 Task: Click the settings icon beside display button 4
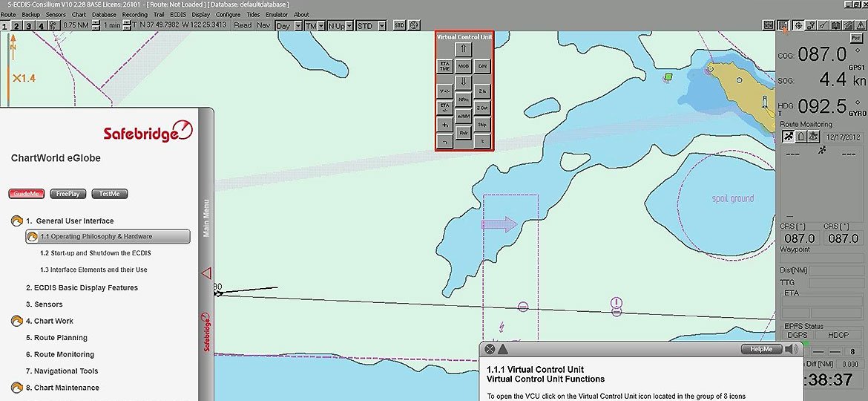coord(53,25)
